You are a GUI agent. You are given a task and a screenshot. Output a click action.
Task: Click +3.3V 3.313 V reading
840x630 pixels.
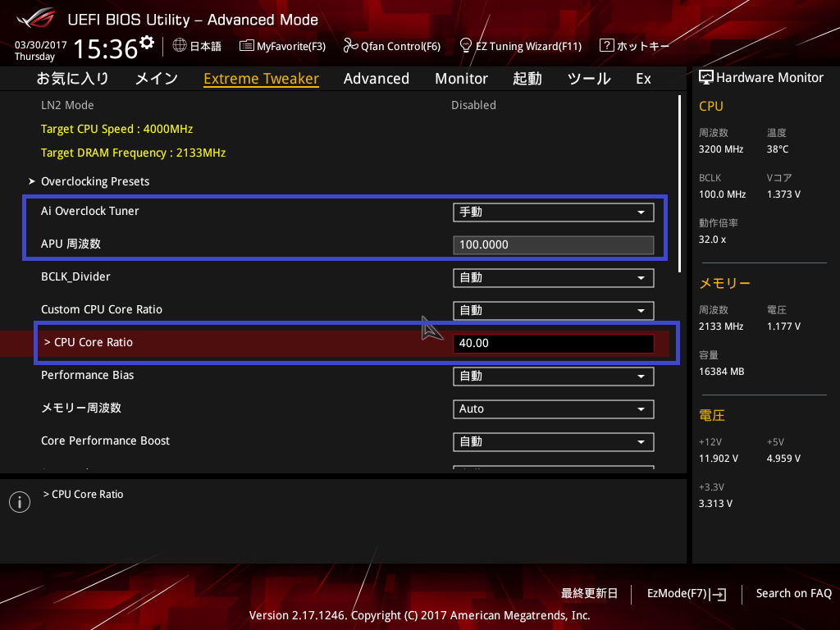(715, 504)
